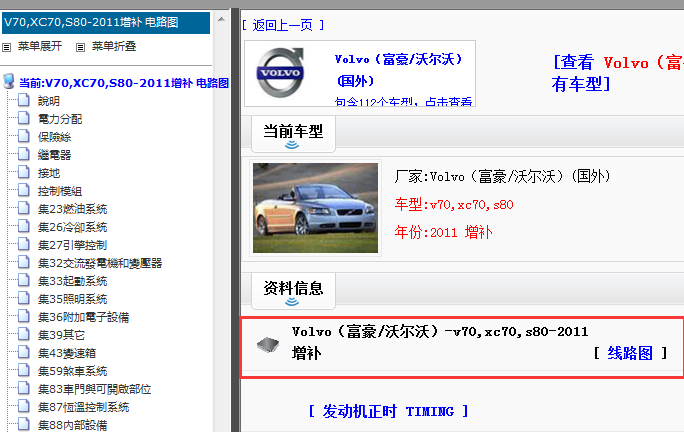
Task: Expand the tree via 菜单展开
Action: [x=40, y=46]
